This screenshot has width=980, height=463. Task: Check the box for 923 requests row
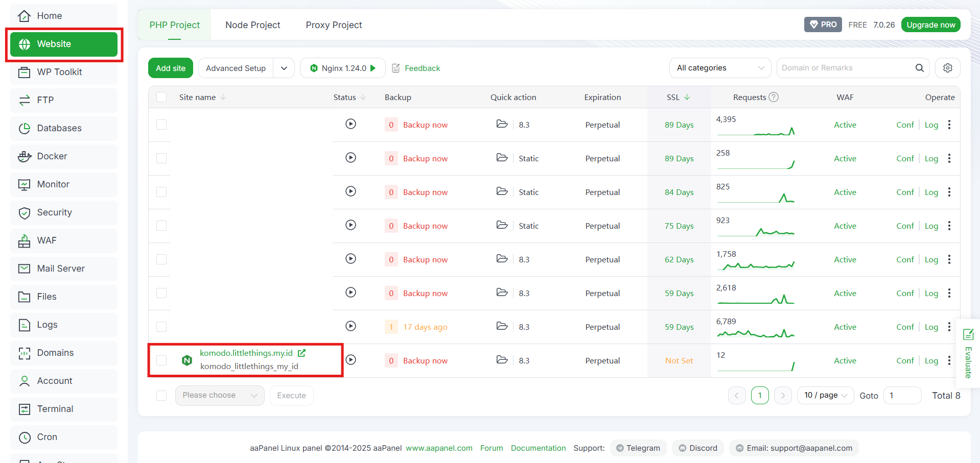pos(161,226)
